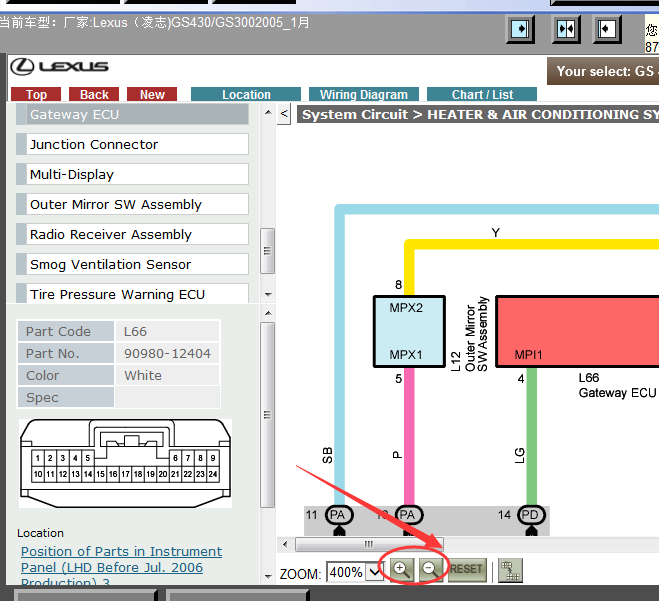Click the PA connector symbol at pin 11
The height and width of the screenshot is (601, 659).
pyautogui.click(x=339, y=515)
